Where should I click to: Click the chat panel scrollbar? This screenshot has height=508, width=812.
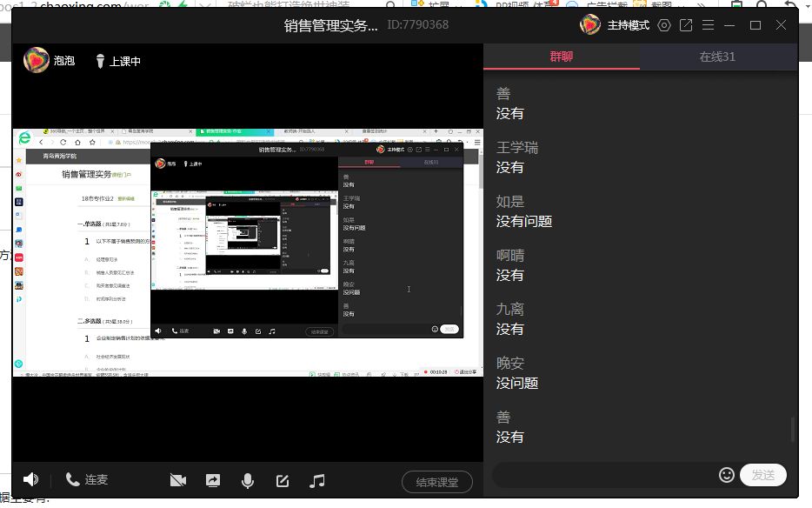pos(792,431)
